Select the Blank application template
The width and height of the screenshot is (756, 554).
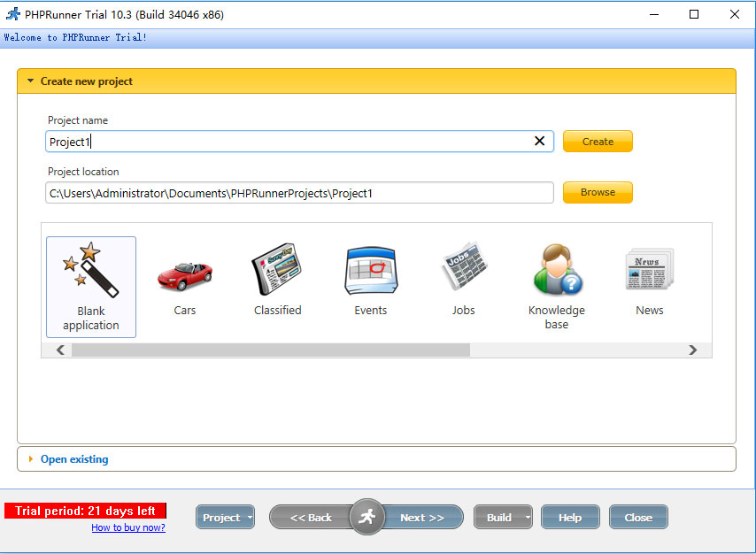[x=91, y=287]
